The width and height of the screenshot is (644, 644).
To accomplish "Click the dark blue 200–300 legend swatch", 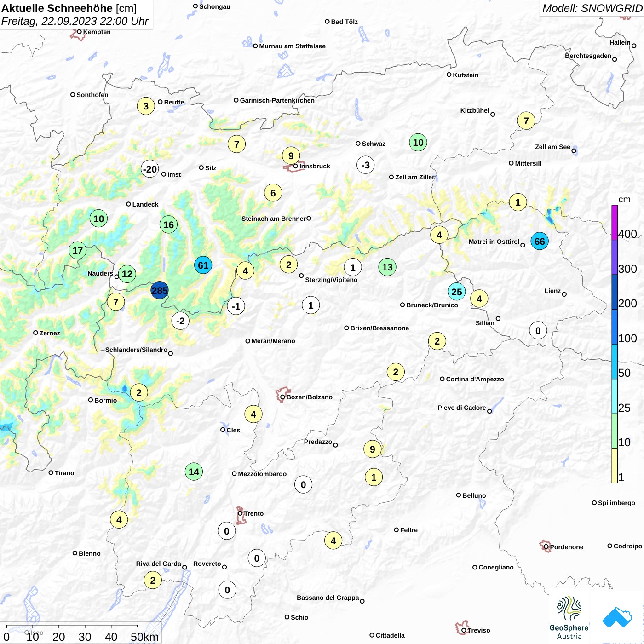I will coord(615,292).
